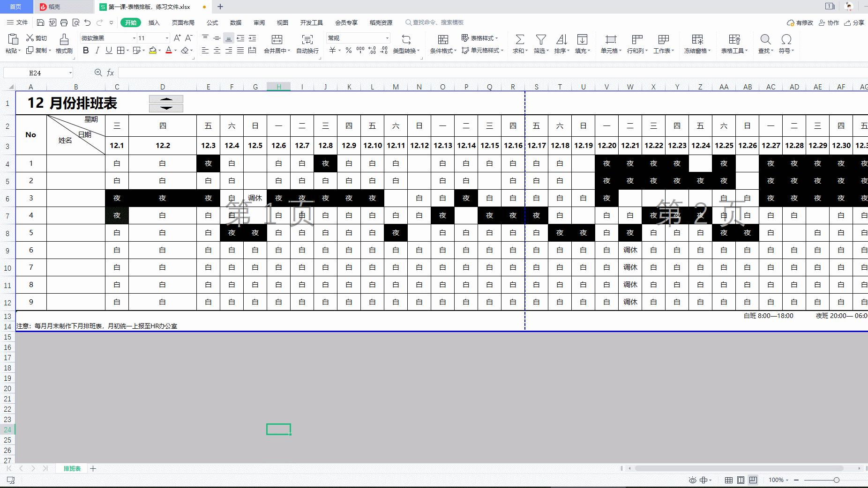
Task: Open Print Preview from quick access toolbar
Action: 75,22
